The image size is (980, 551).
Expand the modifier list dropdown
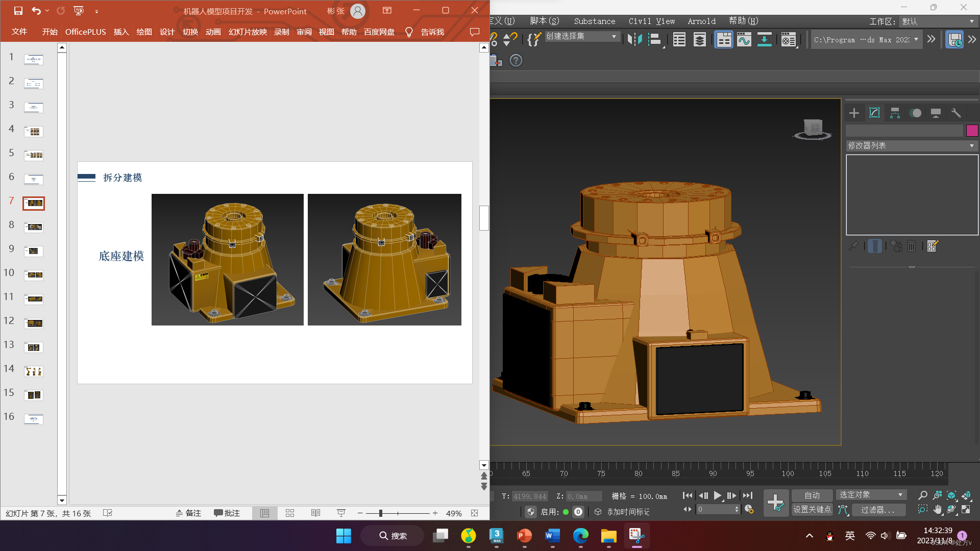[912, 146]
